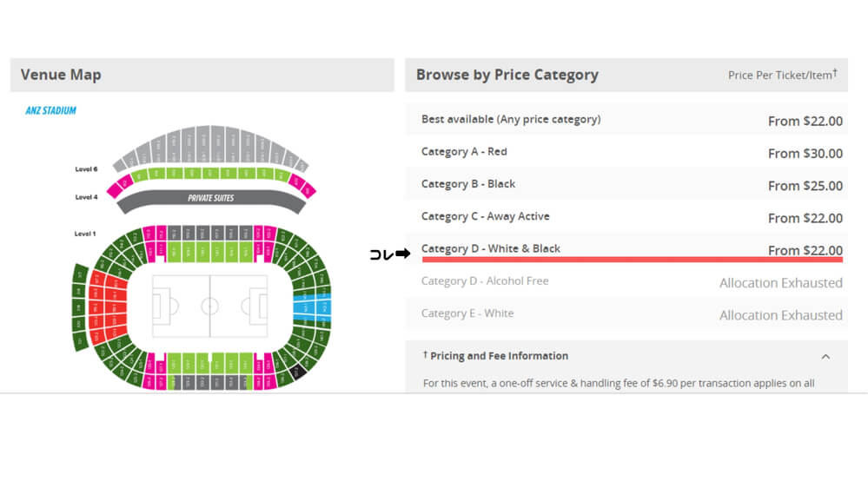Screen dimensions: 868x488
Task: Select Best available (Any price category)
Action: pos(511,120)
